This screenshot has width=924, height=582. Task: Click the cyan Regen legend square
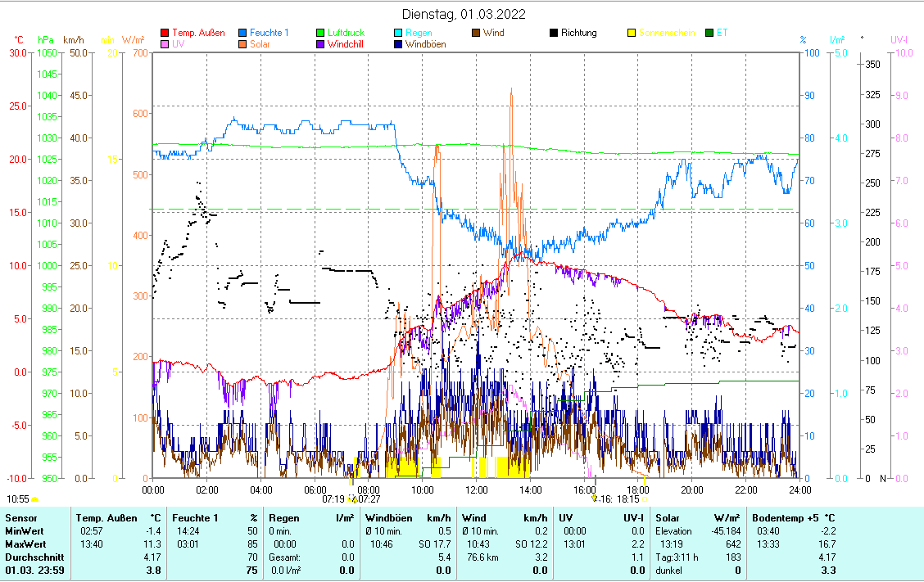(x=396, y=33)
